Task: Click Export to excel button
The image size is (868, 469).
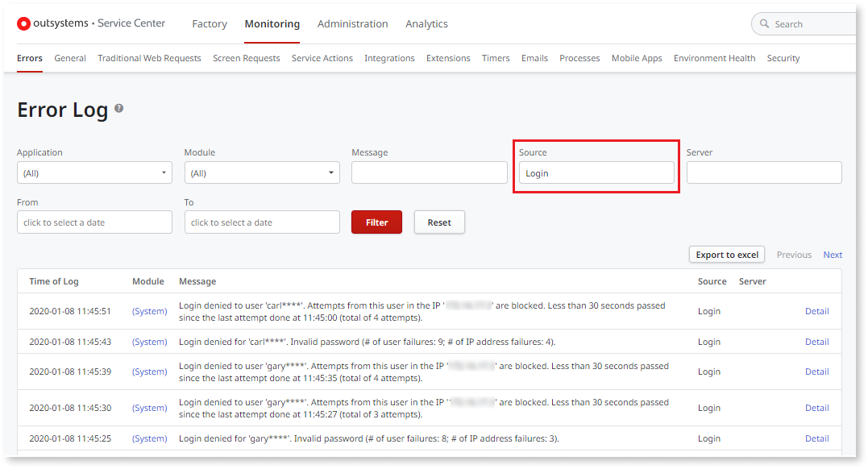Action: [727, 255]
